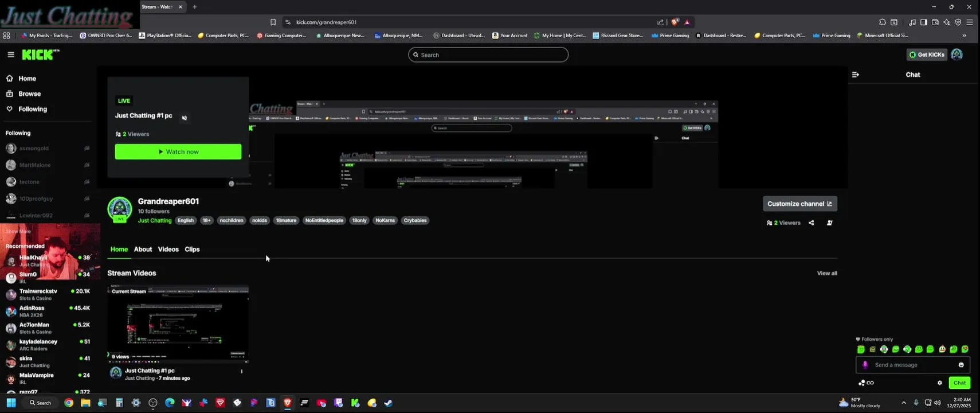Show hidden system tray icons

904,403
